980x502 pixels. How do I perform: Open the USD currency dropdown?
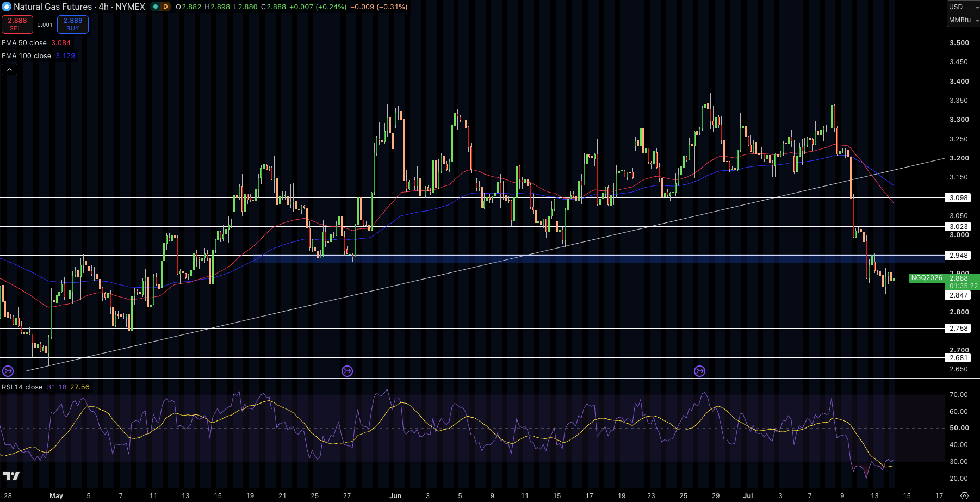point(963,7)
